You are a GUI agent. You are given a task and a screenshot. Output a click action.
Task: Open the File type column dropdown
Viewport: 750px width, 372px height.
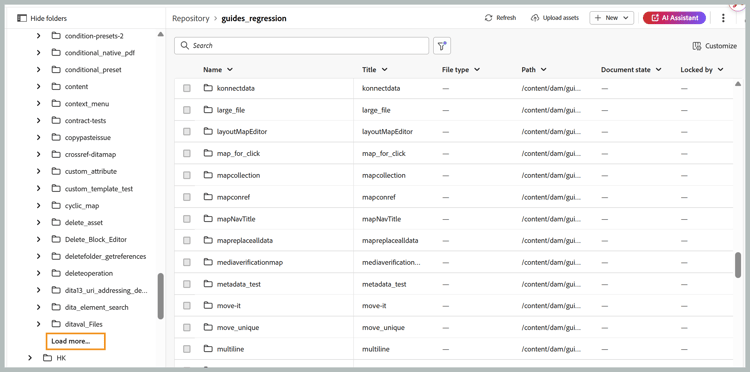(476, 70)
